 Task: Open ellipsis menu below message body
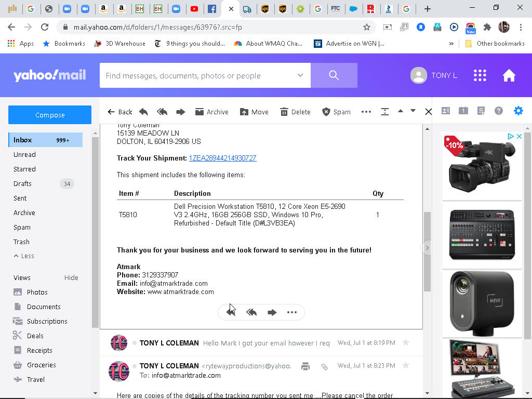pos(292,312)
